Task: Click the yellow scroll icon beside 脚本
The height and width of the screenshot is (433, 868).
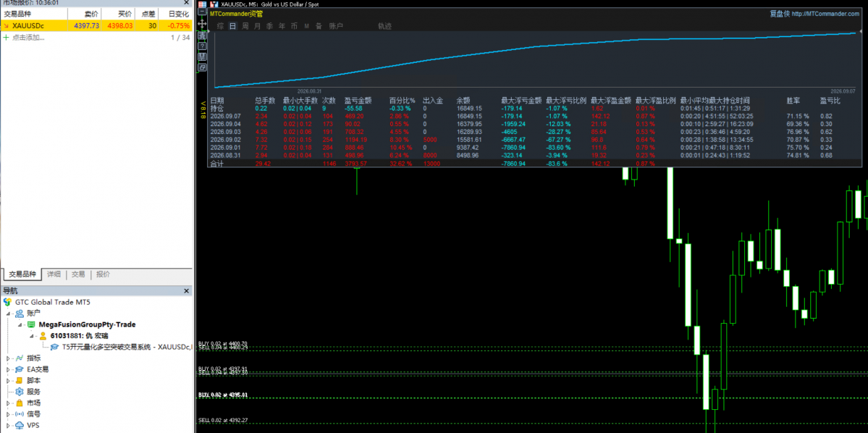Action: pos(20,380)
